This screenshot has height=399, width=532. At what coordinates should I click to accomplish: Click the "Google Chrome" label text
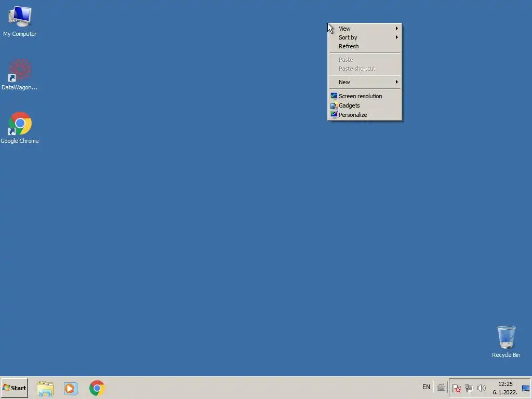[x=20, y=141]
